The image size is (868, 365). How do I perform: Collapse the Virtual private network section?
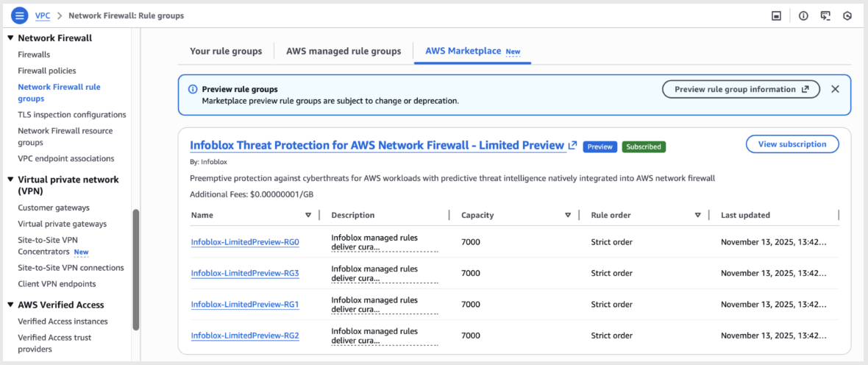click(x=10, y=180)
